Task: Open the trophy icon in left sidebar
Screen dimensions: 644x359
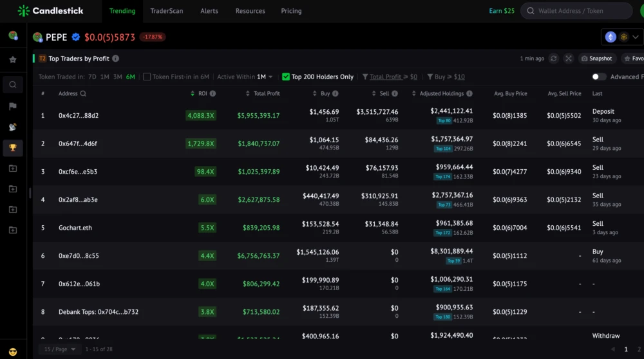Action: pos(13,148)
